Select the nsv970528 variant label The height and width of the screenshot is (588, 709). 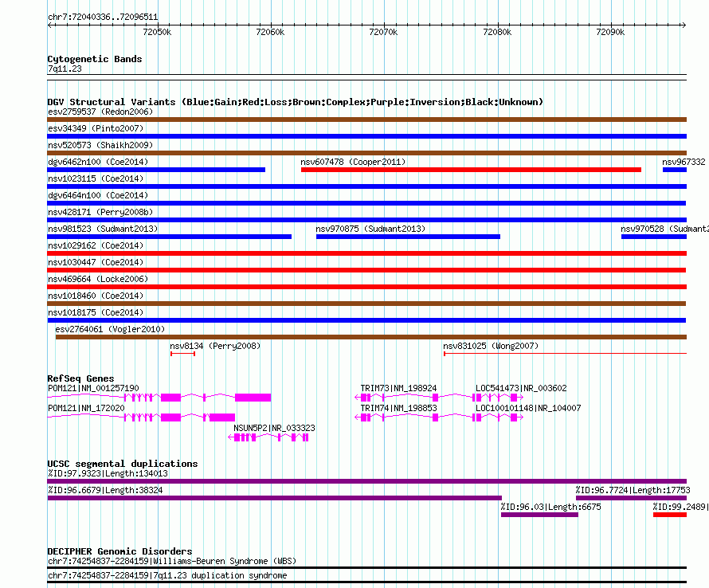pyautogui.click(x=664, y=229)
